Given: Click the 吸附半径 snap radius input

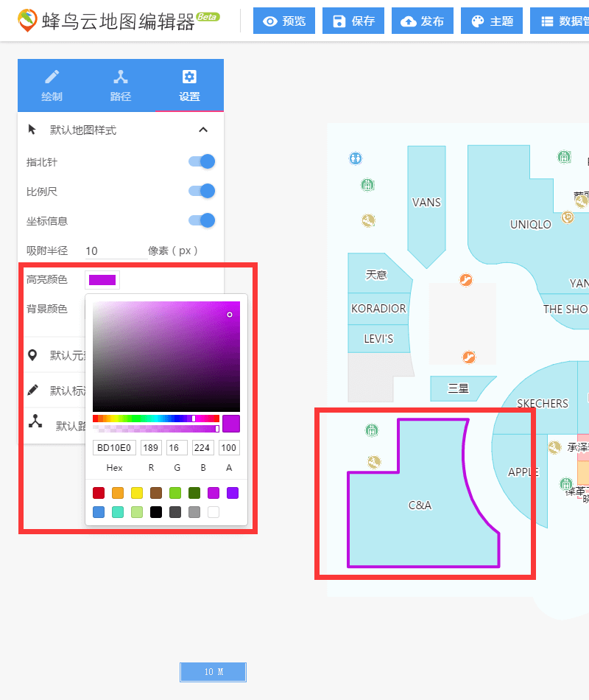Looking at the screenshot, I should point(116,251).
